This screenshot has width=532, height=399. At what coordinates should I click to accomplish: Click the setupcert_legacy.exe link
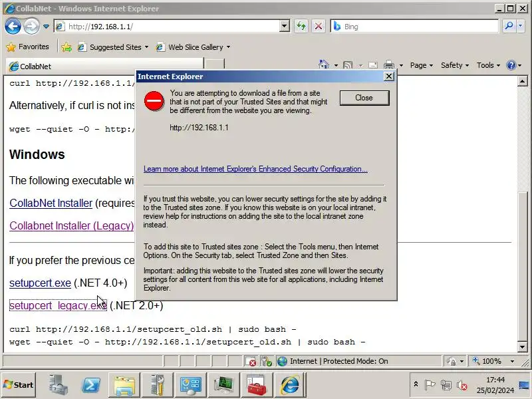pos(58,305)
